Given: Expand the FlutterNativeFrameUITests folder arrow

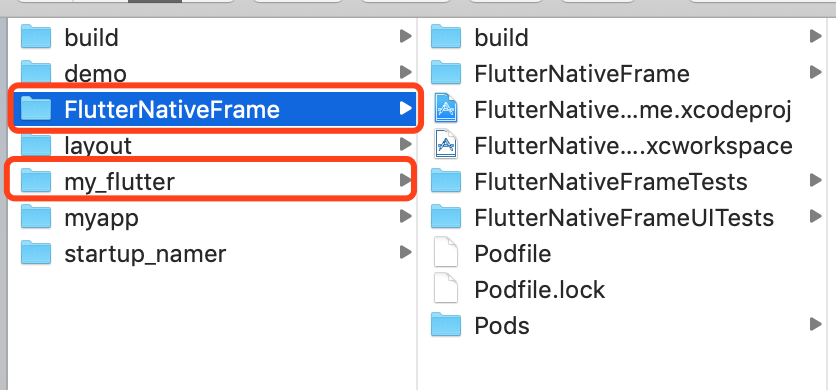Looking at the screenshot, I should click(x=815, y=217).
